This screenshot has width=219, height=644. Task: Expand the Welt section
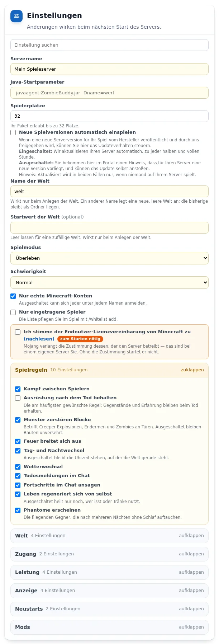[109, 536]
